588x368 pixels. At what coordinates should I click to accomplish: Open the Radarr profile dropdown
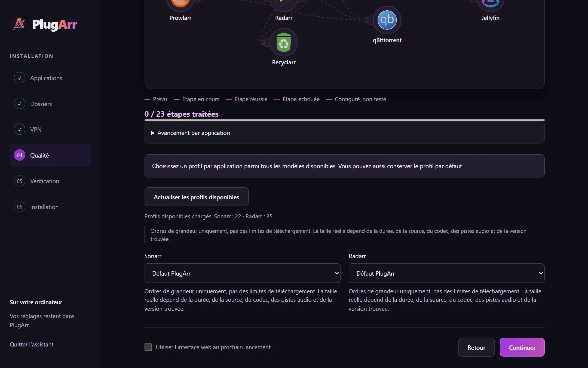point(446,273)
